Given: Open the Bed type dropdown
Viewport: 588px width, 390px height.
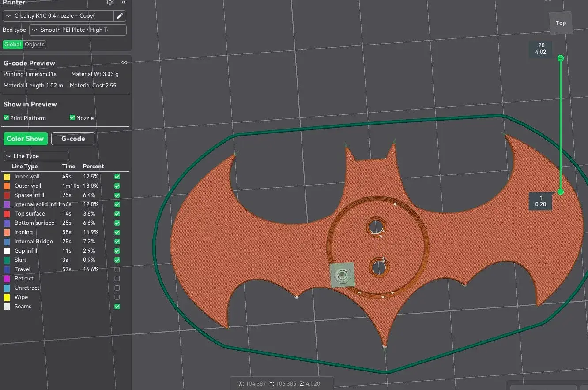Looking at the screenshot, I should pyautogui.click(x=78, y=30).
